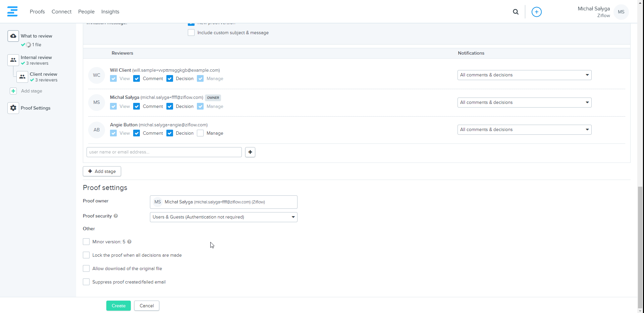The height and width of the screenshot is (313, 644).
Task: Click the green Add stage plus icon
Action: (13, 91)
